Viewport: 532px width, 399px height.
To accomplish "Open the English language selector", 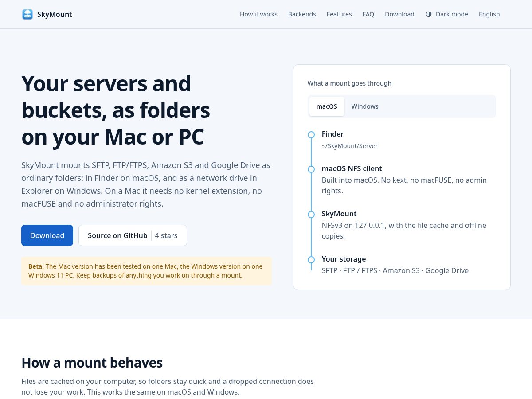I will (x=489, y=14).
